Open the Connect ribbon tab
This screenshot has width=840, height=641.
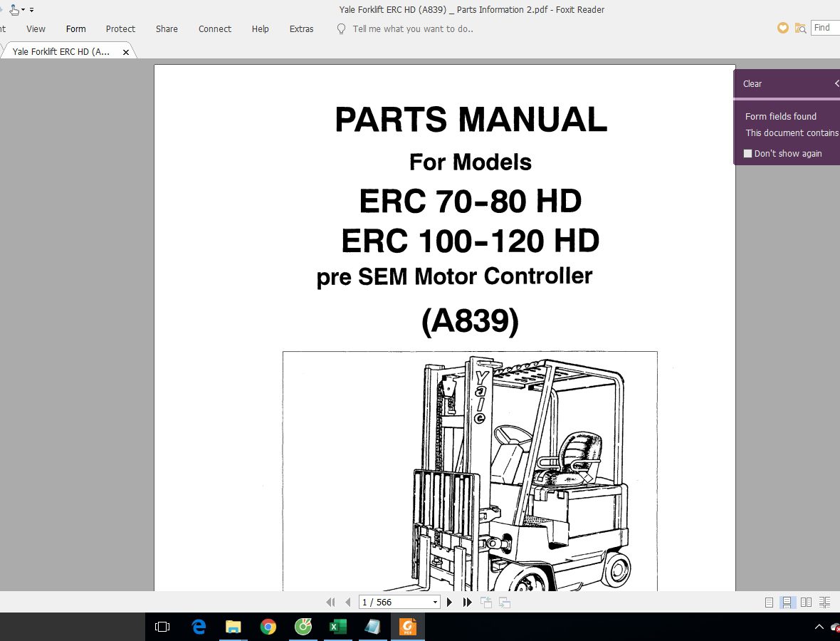[x=215, y=29]
